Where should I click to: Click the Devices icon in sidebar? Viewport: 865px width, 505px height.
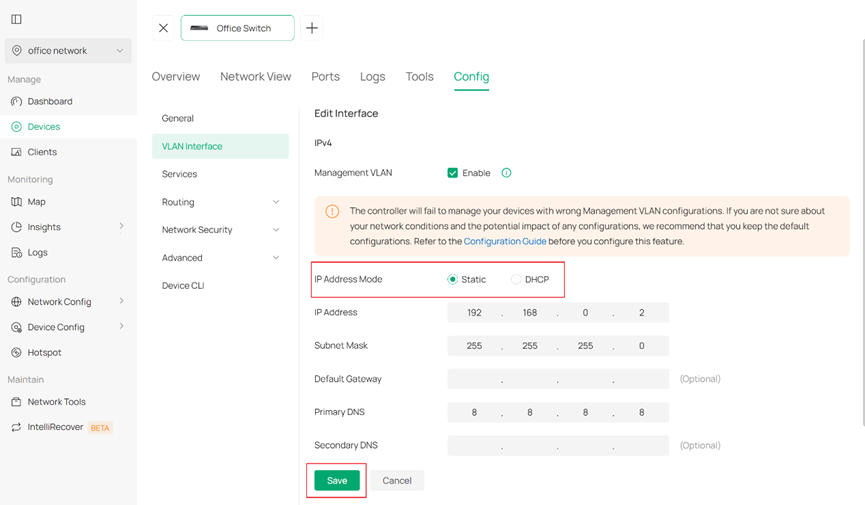coord(17,127)
